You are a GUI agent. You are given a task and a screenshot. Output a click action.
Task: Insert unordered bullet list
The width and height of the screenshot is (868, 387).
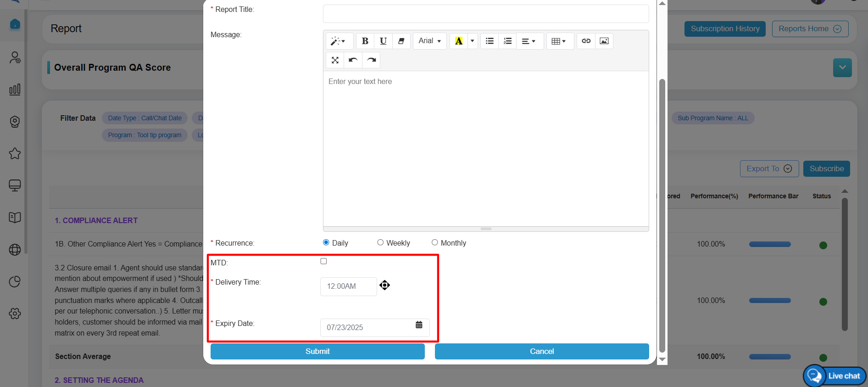pos(490,41)
